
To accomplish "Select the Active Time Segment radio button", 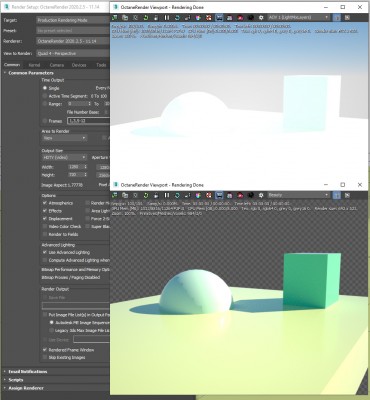I will point(45,96).
